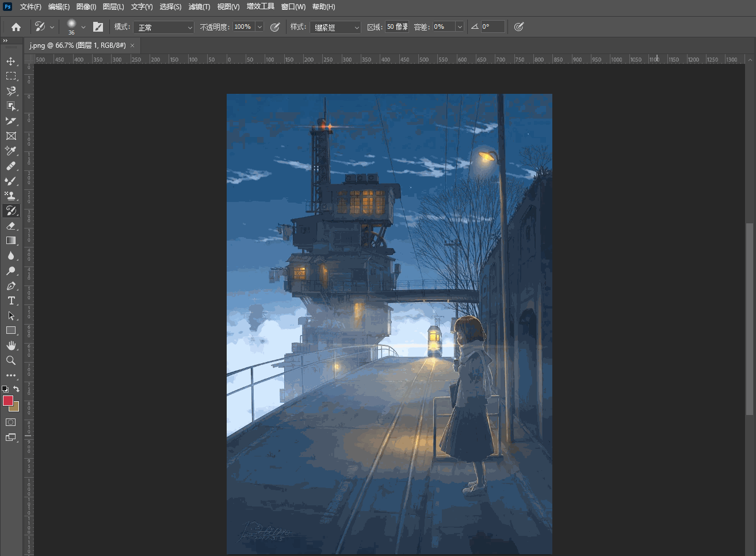Open the 编辑(E) menu
Screen dimensions: 756x556
[59, 7]
